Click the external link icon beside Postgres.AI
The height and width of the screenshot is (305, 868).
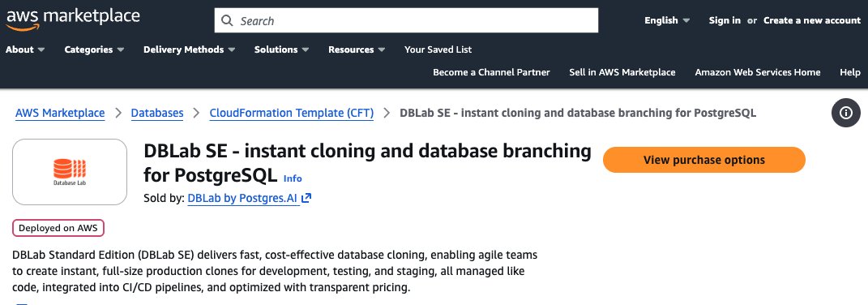click(x=306, y=198)
